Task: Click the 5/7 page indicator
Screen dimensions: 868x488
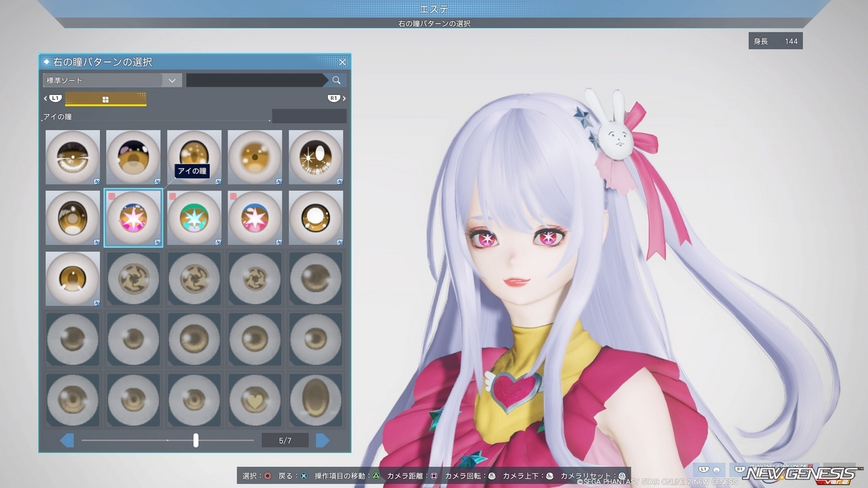Action: [x=284, y=440]
